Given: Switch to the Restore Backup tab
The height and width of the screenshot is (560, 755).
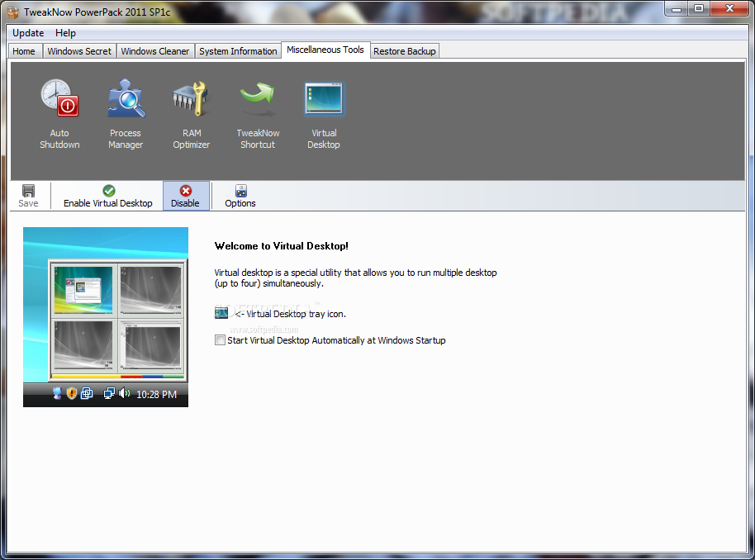Looking at the screenshot, I should (x=405, y=51).
